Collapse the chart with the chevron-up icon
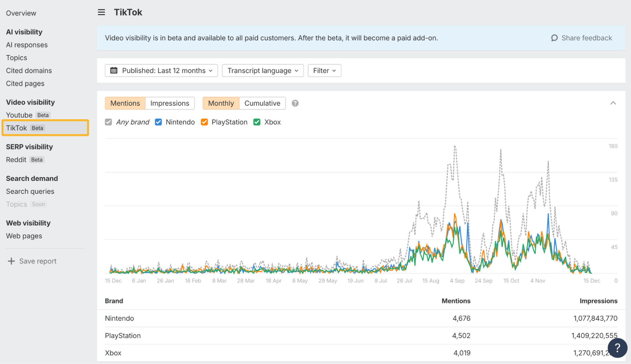This screenshot has height=364, width=631. (x=613, y=103)
